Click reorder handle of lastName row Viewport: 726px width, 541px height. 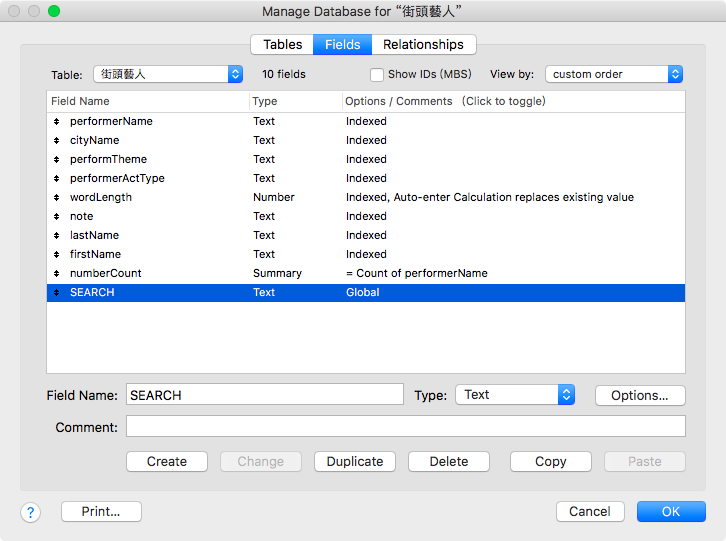coord(56,235)
